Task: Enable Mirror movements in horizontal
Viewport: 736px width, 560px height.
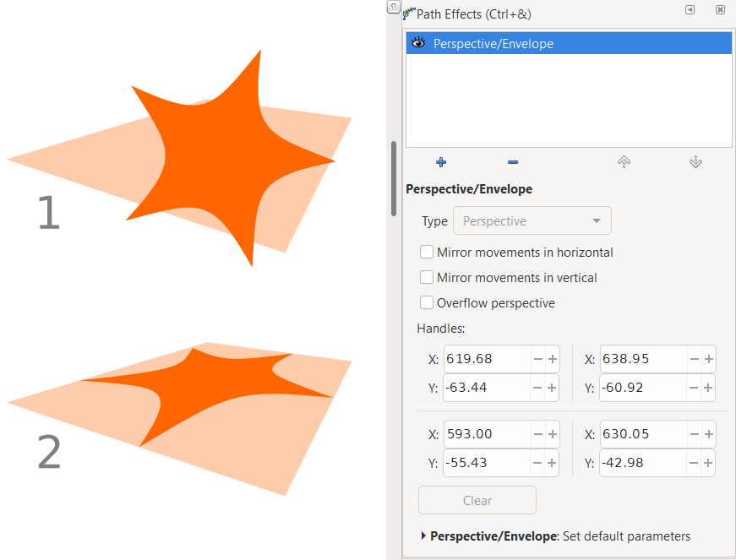Action: [x=426, y=252]
